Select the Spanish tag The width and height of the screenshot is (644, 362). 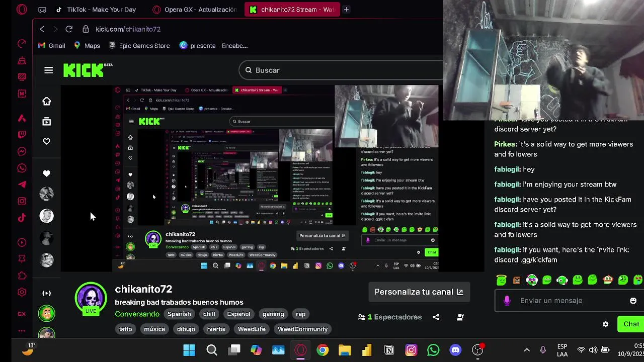[x=179, y=314]
